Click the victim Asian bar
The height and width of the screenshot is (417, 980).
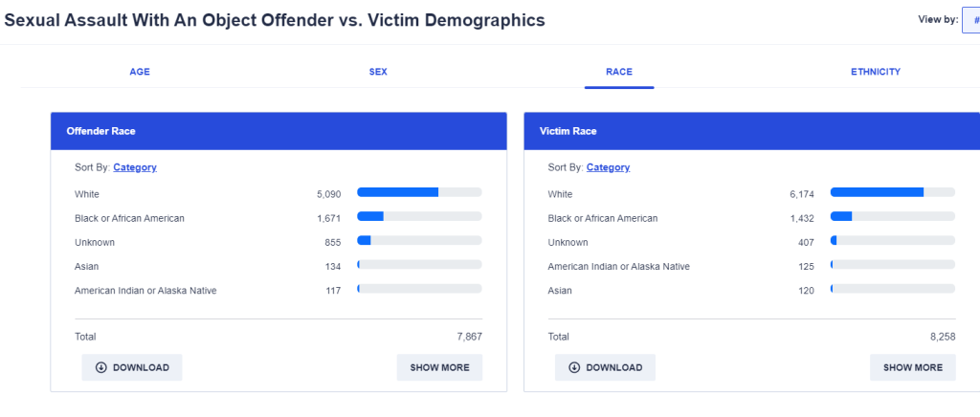(x=892, y=288)
